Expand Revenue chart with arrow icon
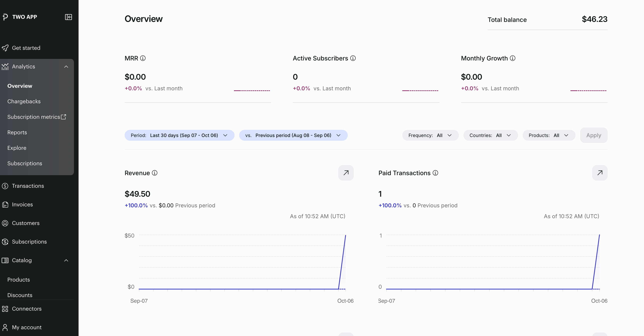The width and height of the screenshot is (644, 336). click(346, 173)
